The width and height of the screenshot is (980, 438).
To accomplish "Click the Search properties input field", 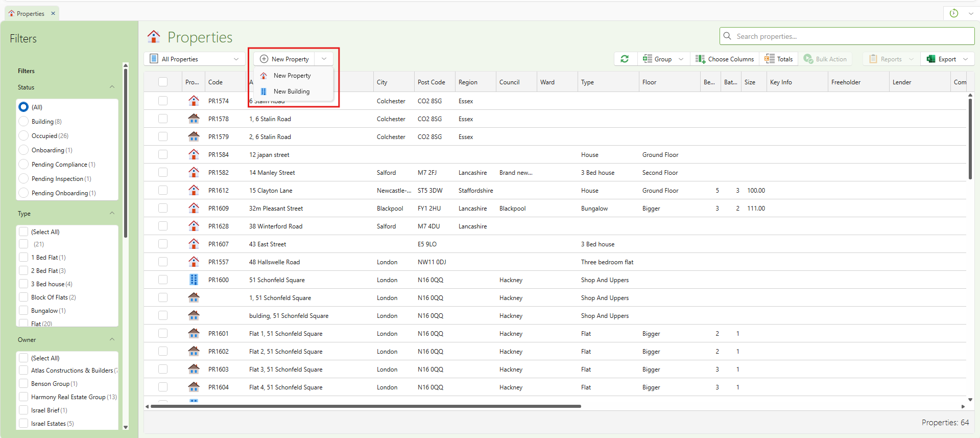I will click(847, 36).
